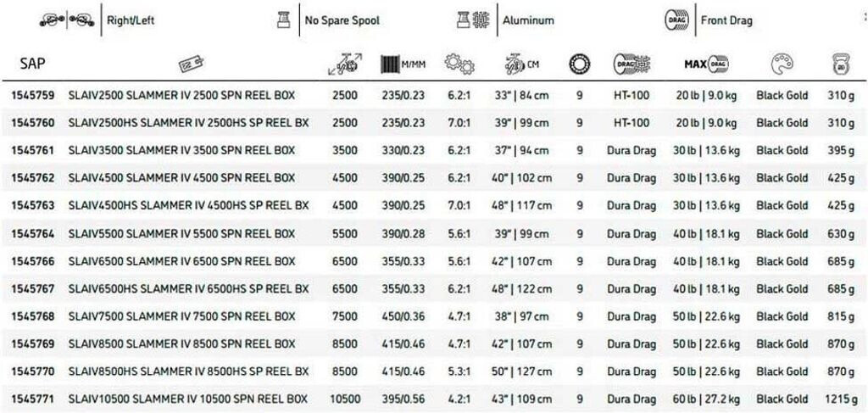Image resolution: width=868 pixels, height=413 pixels.
Task: Click the No Spare Spool icon
Action: pyautogui.click(x=284, y=20)
